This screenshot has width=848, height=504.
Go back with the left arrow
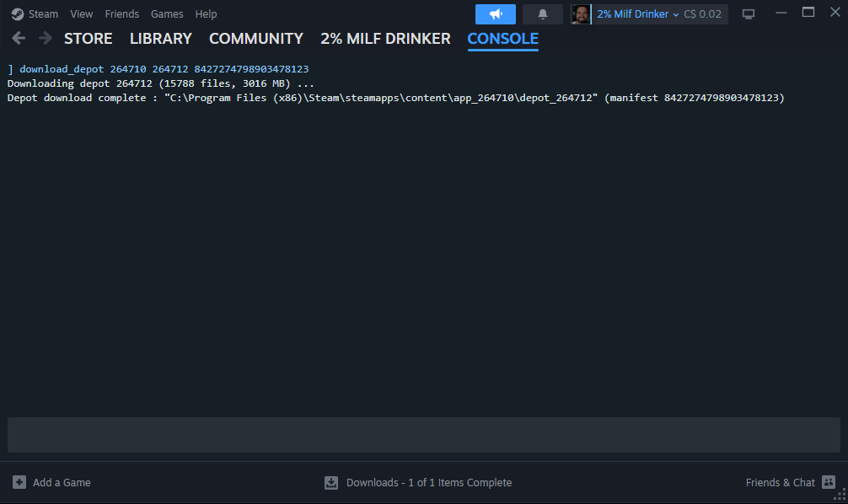[19, 39]
